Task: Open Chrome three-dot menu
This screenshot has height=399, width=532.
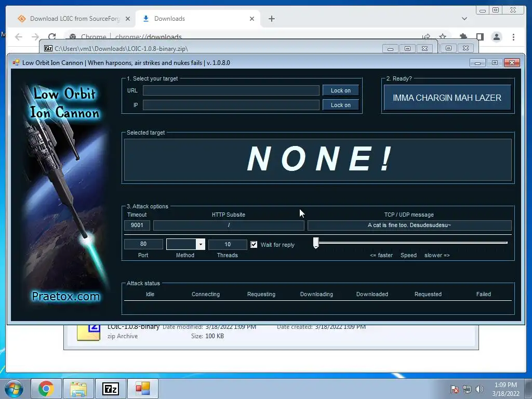Action: click(513, 37)
